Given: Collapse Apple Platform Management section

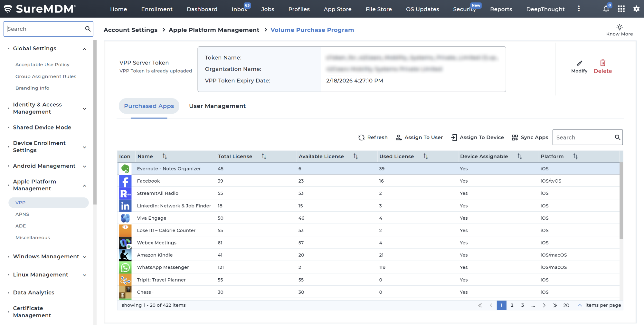Looking at the screenshot, I should [84, 186].
